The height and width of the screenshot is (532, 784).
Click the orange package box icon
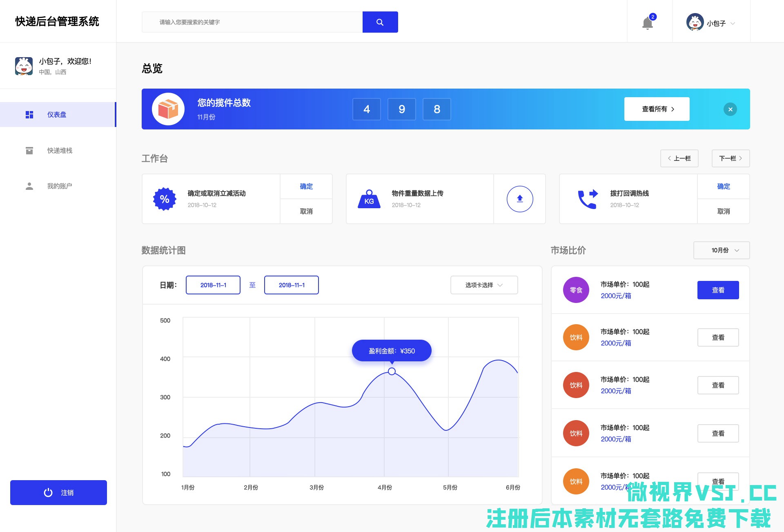(168, 109)
